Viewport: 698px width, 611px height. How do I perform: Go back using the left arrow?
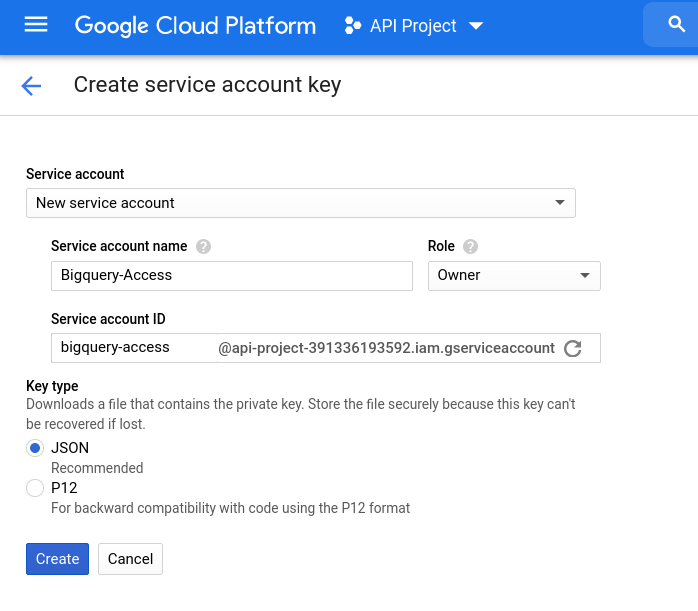pos(31,86)
